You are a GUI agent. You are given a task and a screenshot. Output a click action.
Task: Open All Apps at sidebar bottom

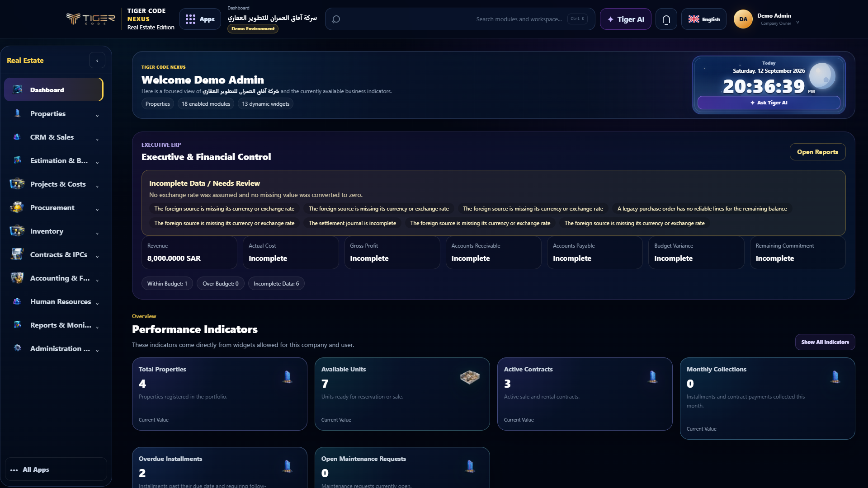click(56, 469)
